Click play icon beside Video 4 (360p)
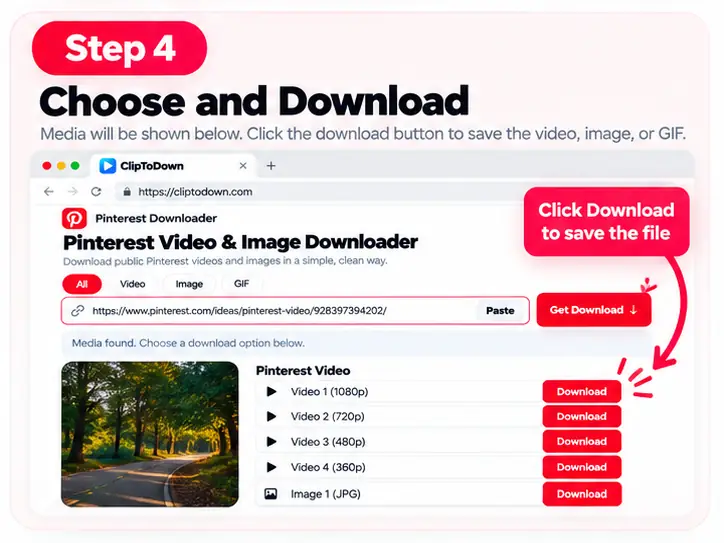The width and height of the screenshot is (724, 543). (x=272, y=467)
